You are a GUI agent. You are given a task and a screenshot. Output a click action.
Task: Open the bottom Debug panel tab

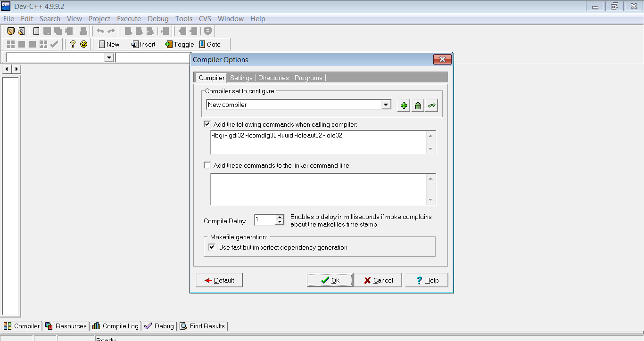159,326
